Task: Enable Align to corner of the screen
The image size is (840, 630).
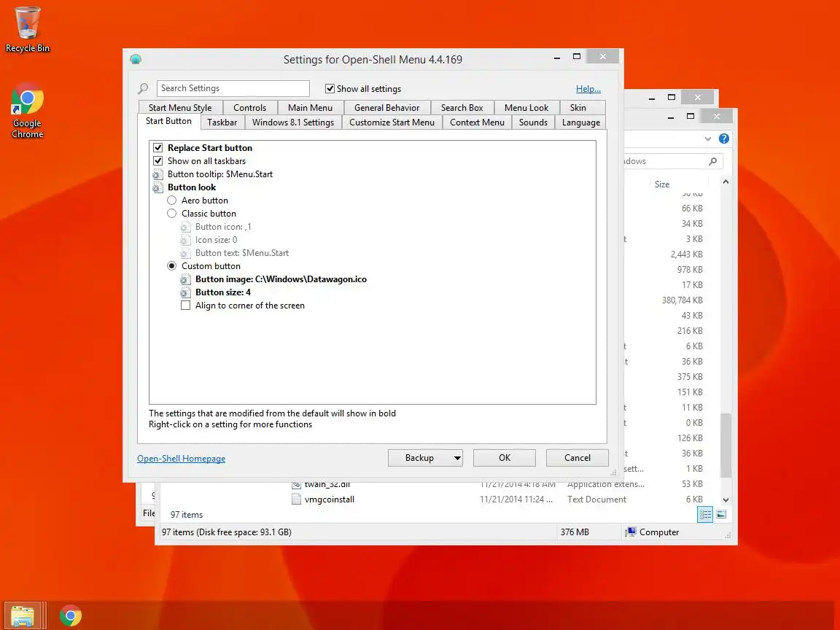Action: [185, 306]
